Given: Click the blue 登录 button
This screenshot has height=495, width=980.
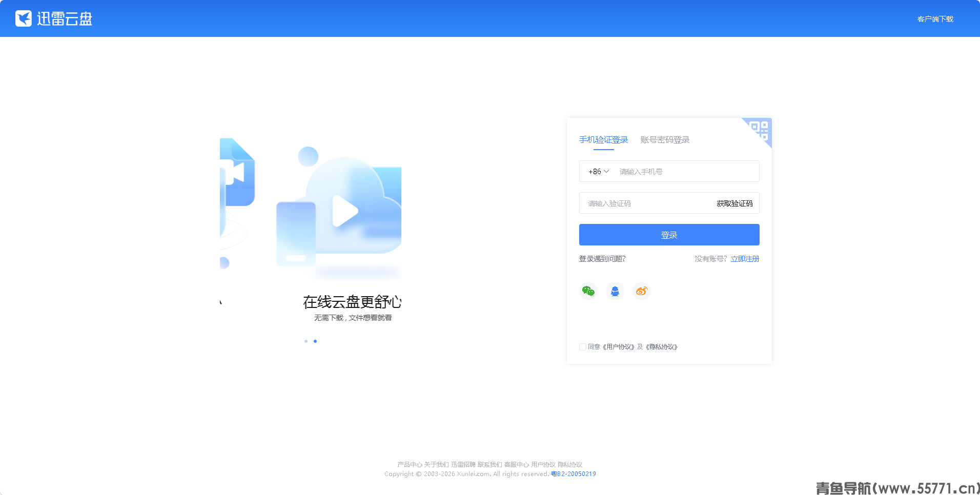Looking at the screenshot, I should tap(669, 235).
